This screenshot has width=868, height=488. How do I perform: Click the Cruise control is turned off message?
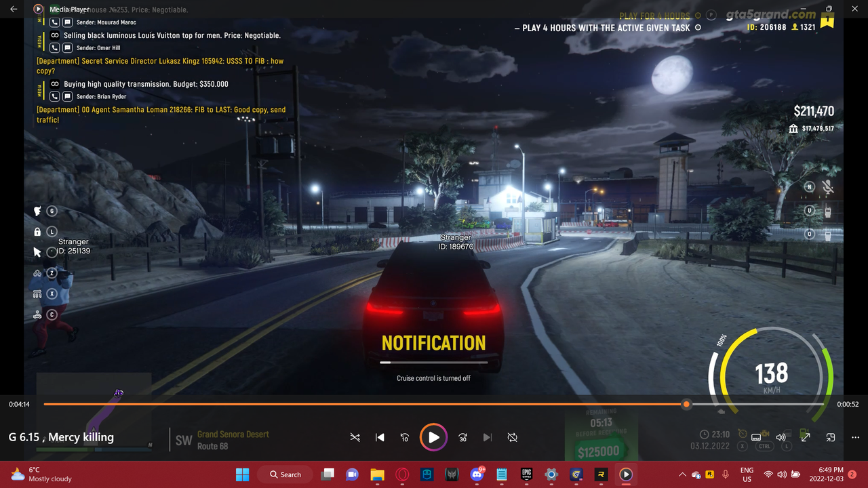click(433, 378)
